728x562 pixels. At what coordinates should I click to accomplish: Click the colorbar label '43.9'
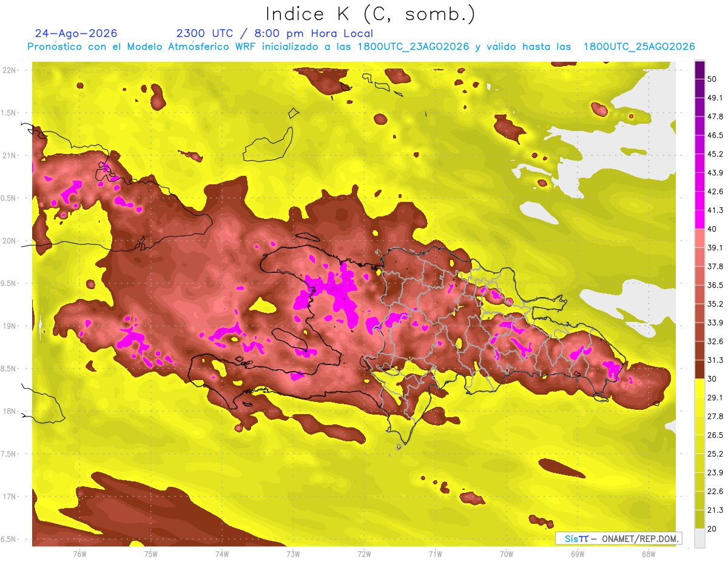tap(715, 173)
